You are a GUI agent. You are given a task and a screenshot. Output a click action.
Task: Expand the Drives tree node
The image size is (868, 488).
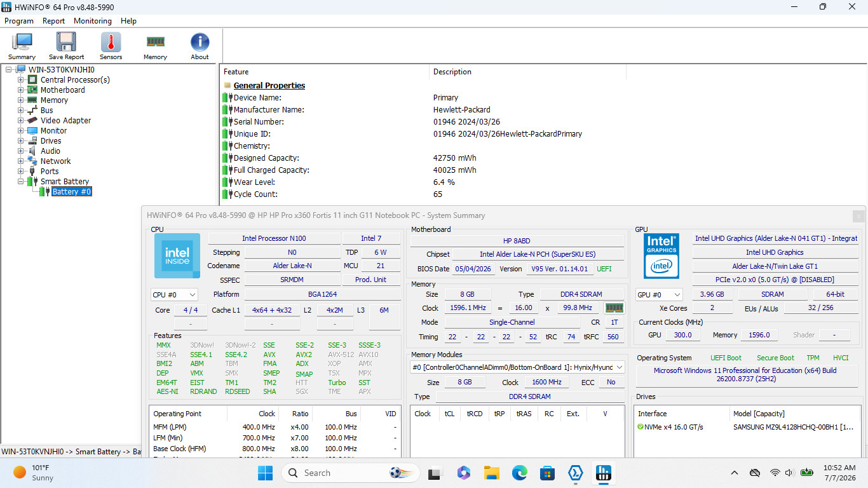pyautogui.click(x=21, y=140)
